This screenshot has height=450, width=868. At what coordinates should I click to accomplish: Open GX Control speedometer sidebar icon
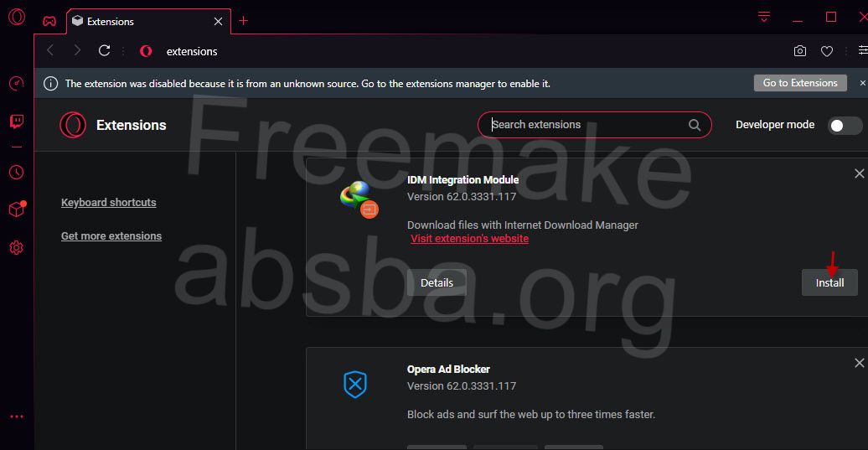tap(17, 84)
